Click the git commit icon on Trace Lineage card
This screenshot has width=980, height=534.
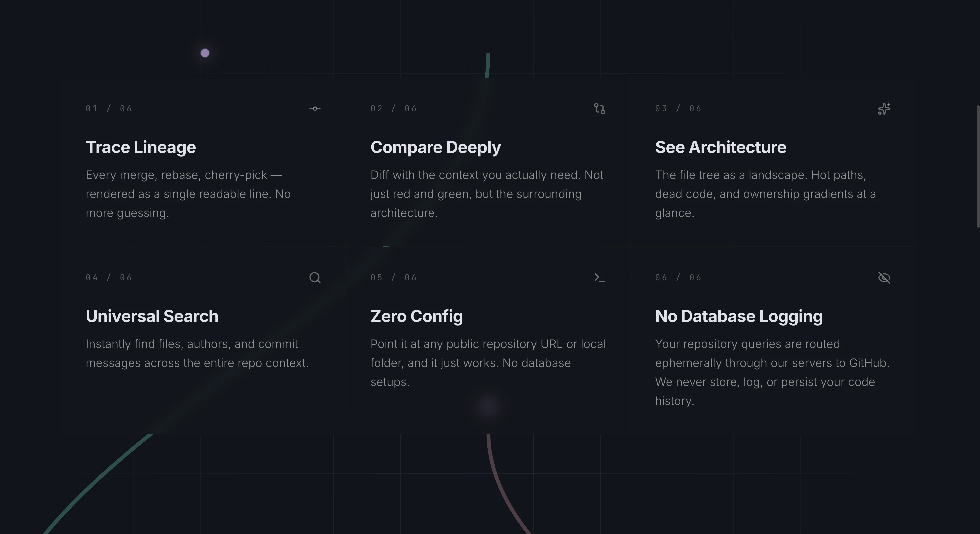click(315, 108)
